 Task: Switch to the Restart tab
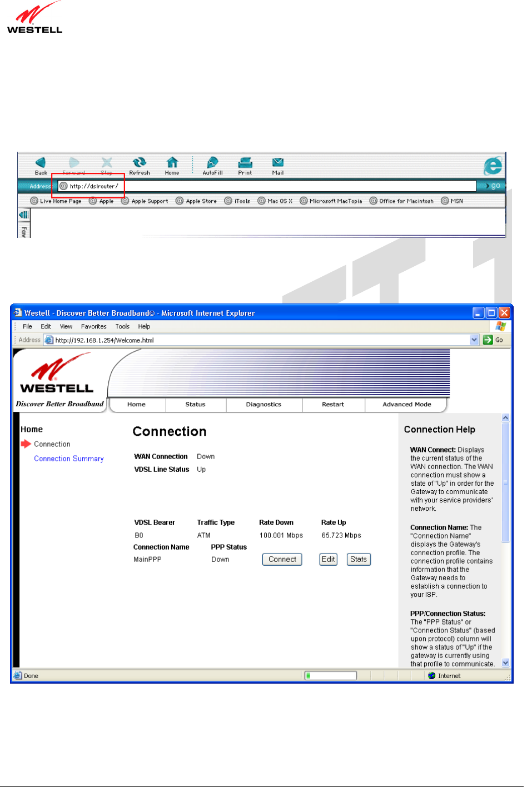[333, 405]
